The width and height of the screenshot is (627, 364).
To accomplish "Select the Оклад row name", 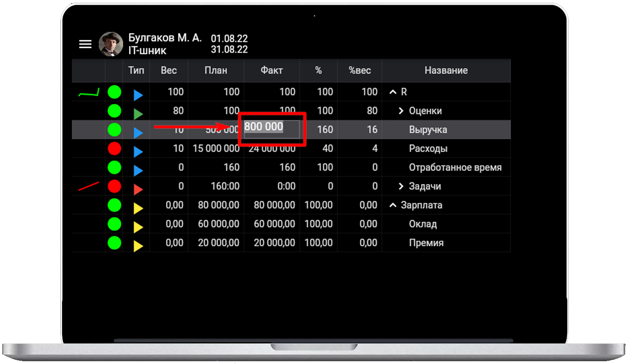I will [422, 224].
